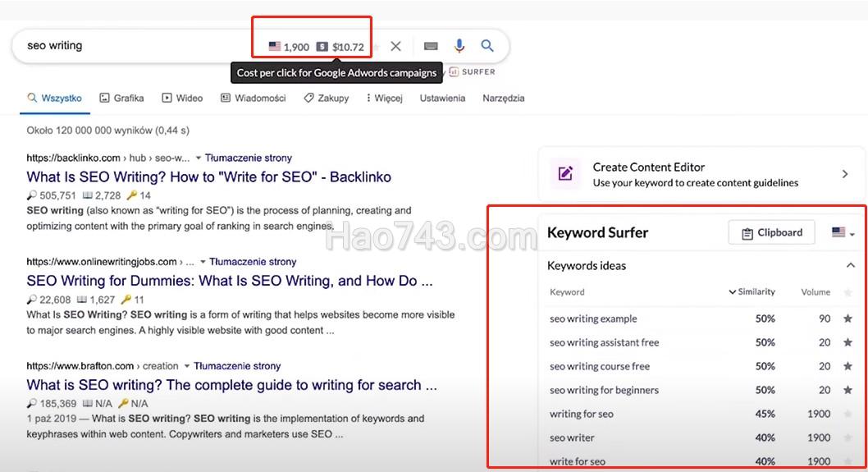Switch to the Wideo tab
The image size is (868, 472).
(182, 98)
